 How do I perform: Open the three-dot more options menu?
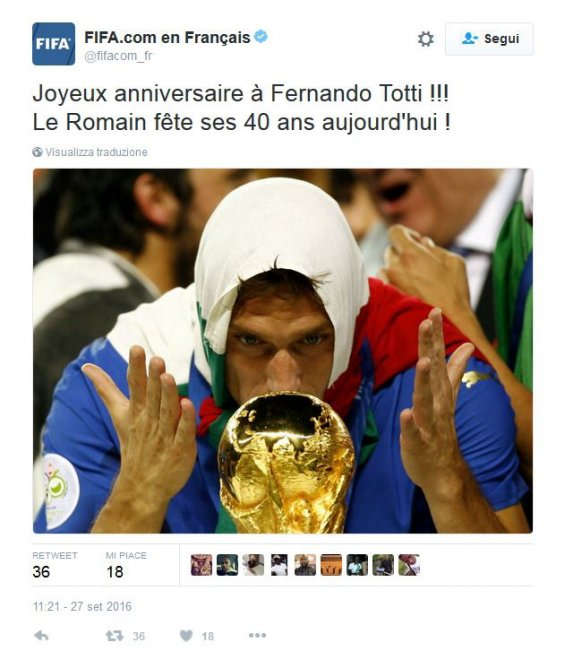[x=257, y=635]
